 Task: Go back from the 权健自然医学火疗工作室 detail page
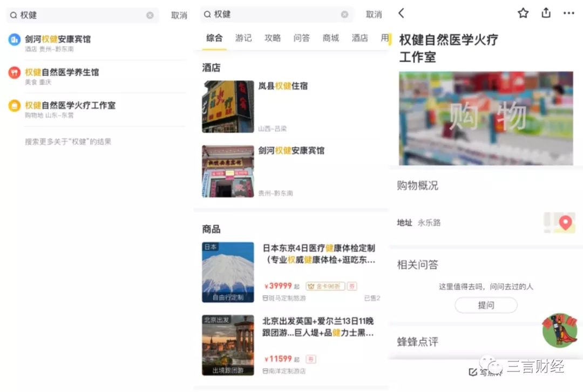[401, 13]
